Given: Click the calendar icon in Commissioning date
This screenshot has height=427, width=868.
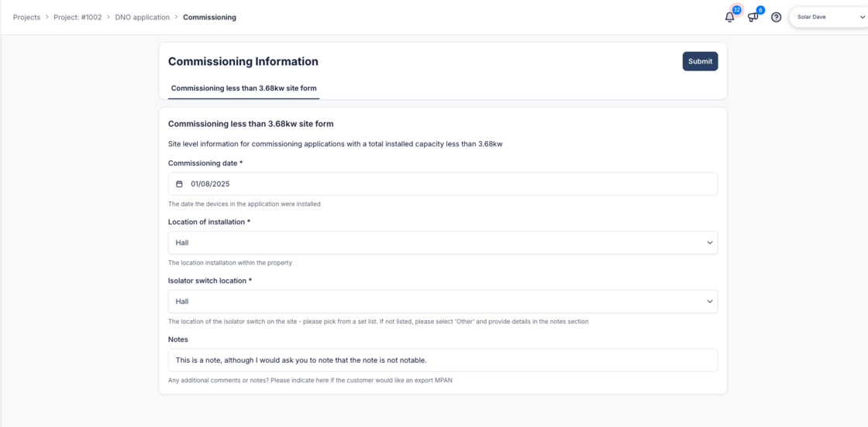Looking at the screenshot, I should pyautogui.click(x=180, y=184).
